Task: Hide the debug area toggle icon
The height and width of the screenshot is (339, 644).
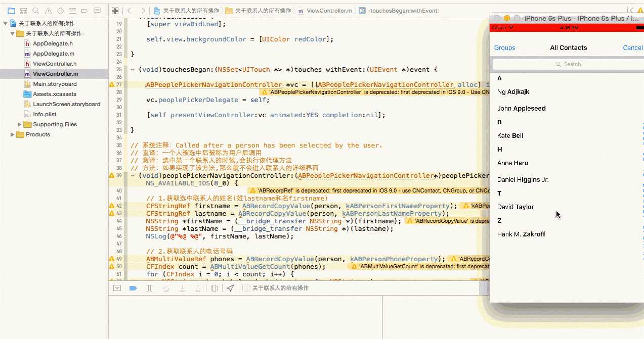Action: click(117, 288)
